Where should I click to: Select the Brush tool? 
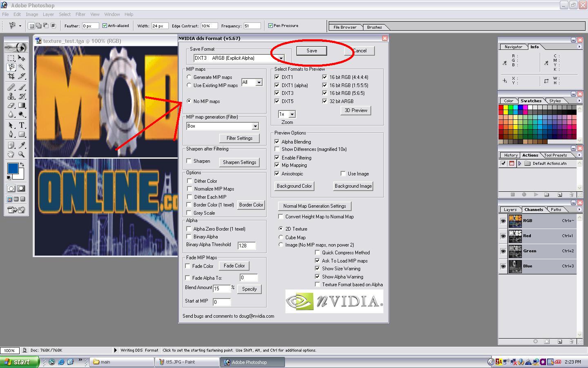(22, 87)
